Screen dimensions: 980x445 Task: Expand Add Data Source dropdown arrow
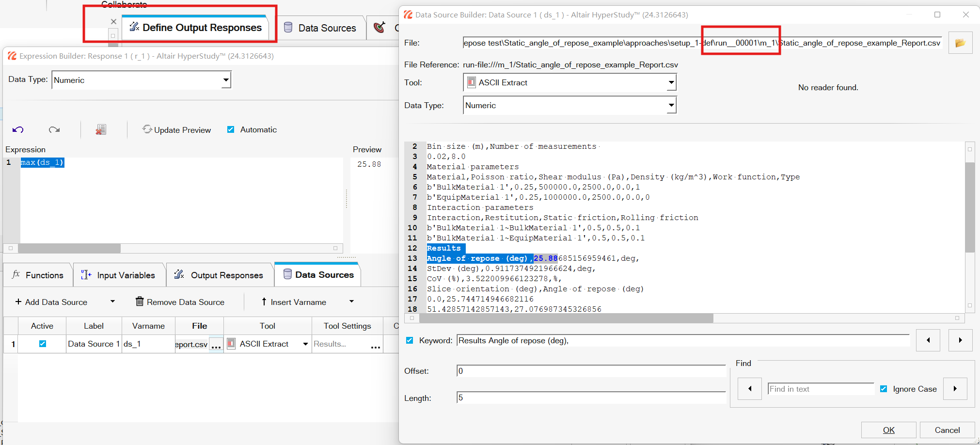pos(112,302)
